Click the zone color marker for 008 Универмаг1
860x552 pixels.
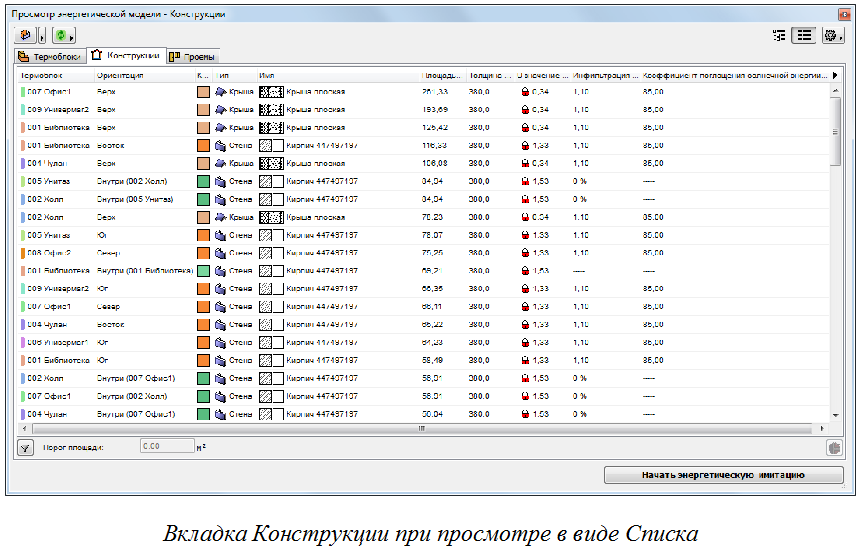tap(23, 342)
